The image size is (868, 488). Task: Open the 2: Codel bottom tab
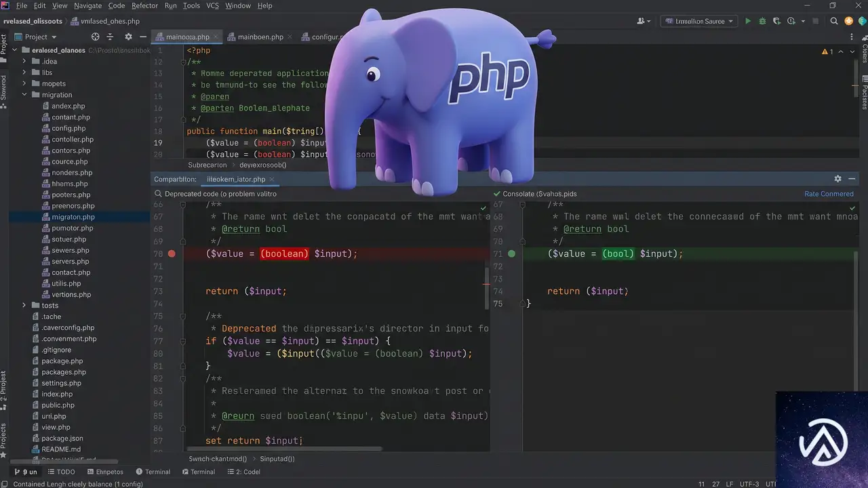(x=242, y=472)
